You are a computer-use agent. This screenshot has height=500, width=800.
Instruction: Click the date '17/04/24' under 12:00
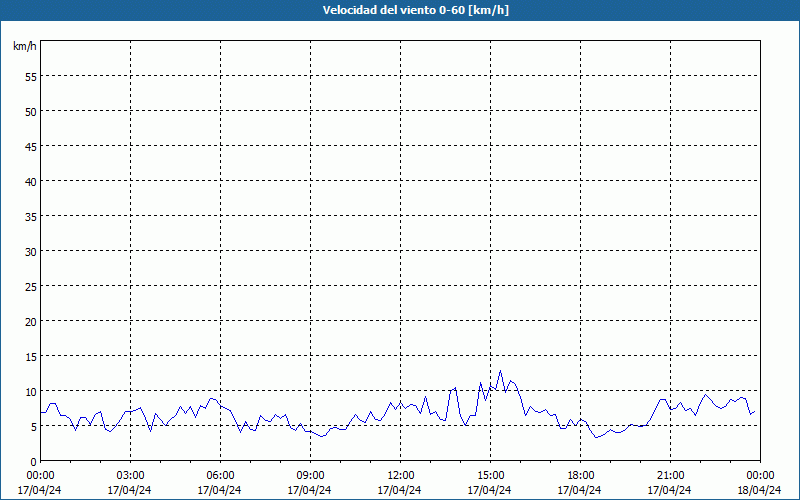pos(399,490)
